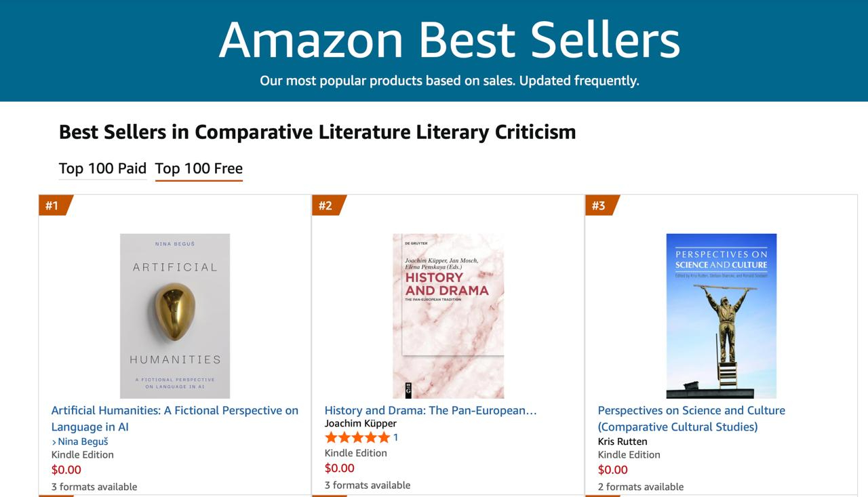Show the 2 formats available link
Viewport: 868px width, 497px height.
pos(641,487)
